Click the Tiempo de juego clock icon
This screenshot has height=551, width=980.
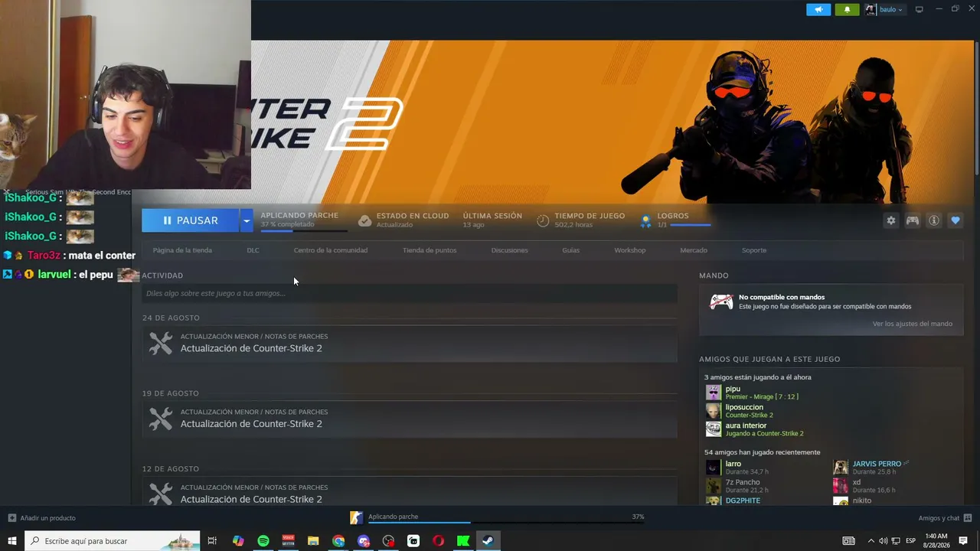coord(543,220)
